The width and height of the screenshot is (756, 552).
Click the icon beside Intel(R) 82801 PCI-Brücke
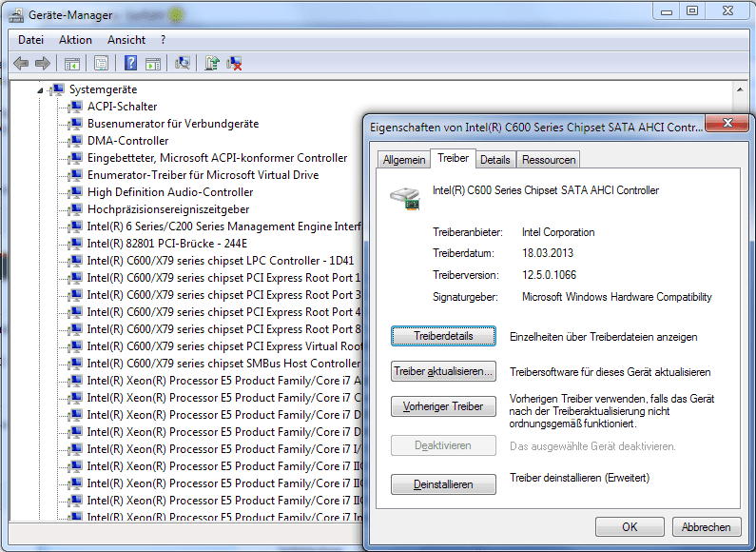click(75, 244)
